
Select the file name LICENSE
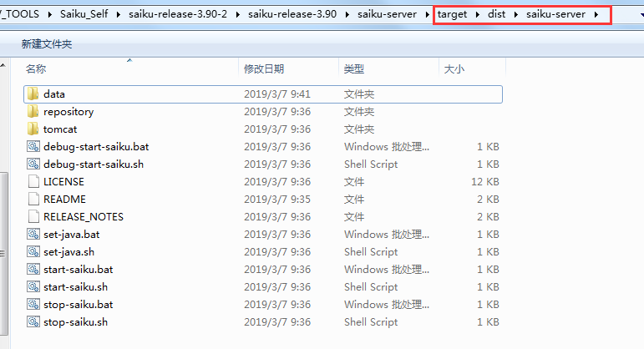click(x=63, y=181)
